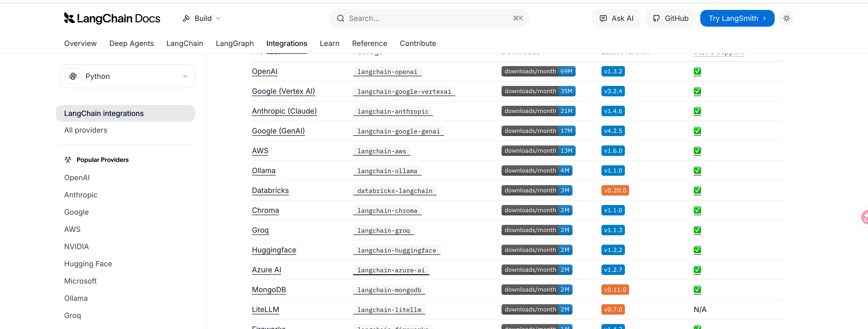Click the 69M downloads/month badge
The height and width of the screenshot is (329, 868).
click(x=538, y=71)
